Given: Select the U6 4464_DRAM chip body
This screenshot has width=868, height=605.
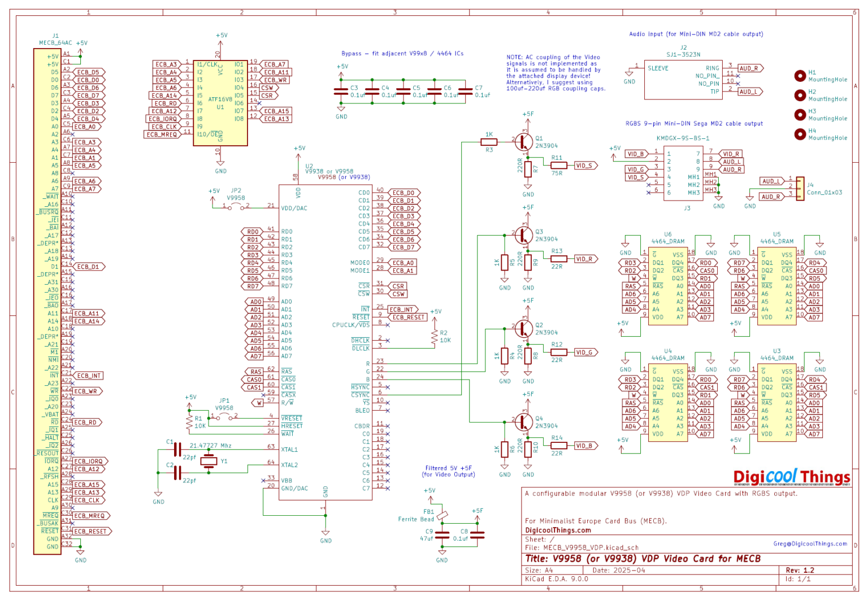Looking at the screenshot, I should (668, 286).
